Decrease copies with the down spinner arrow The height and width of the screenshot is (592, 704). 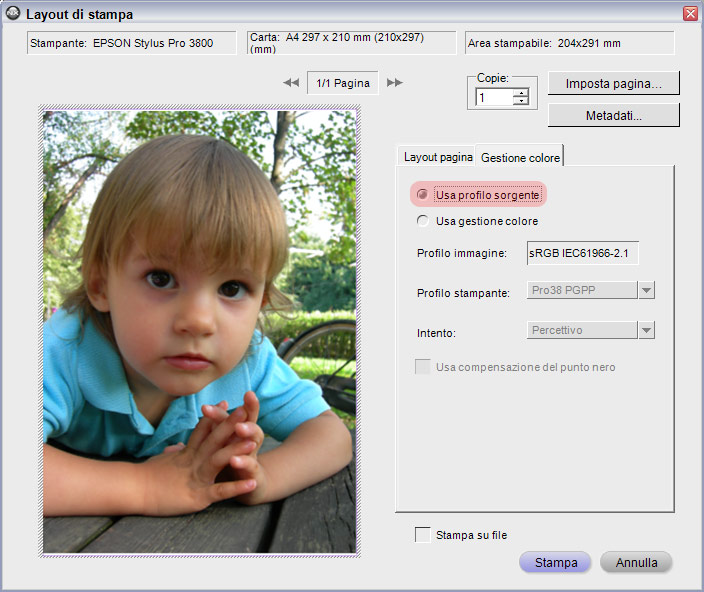(521, 101)
